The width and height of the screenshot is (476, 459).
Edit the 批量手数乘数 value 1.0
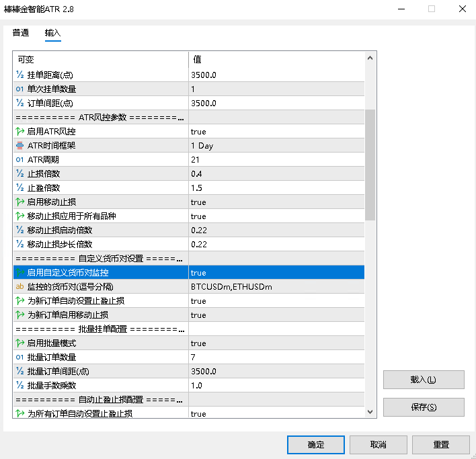(276, 385)
